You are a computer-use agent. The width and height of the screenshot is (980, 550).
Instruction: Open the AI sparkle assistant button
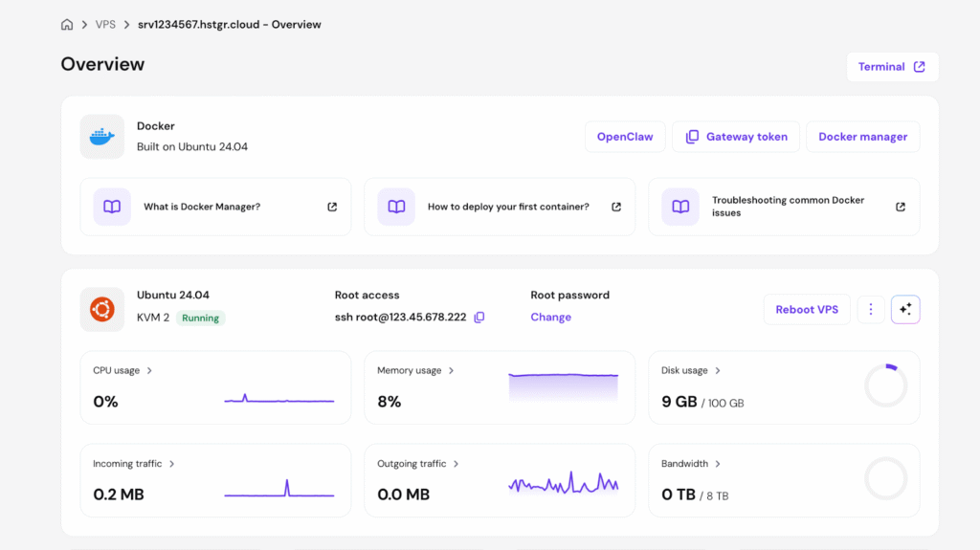[905, 309]
